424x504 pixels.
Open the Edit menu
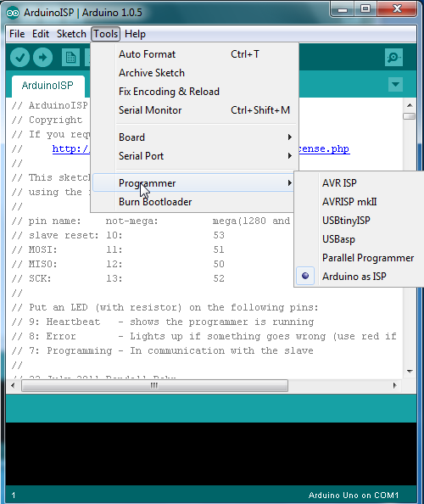41,34
